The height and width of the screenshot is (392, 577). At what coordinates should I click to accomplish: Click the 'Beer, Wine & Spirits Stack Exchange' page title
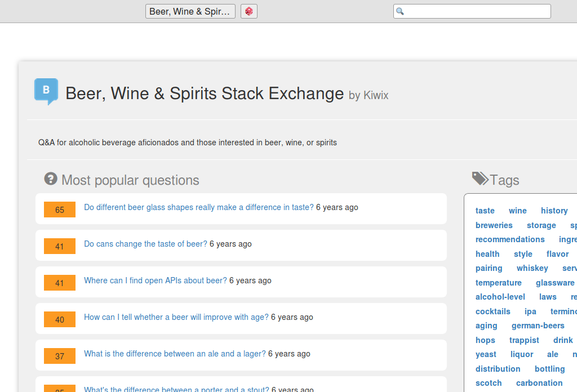click(205, 93)
